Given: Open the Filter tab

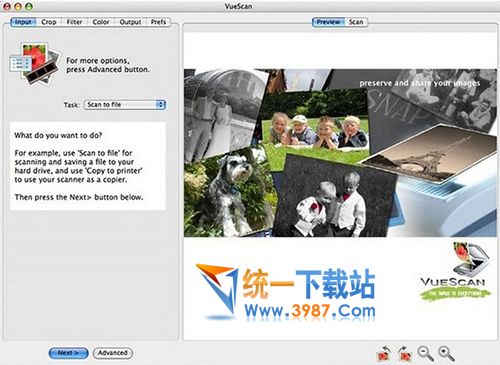Looking at the screenshot, I should coord(74,22).
